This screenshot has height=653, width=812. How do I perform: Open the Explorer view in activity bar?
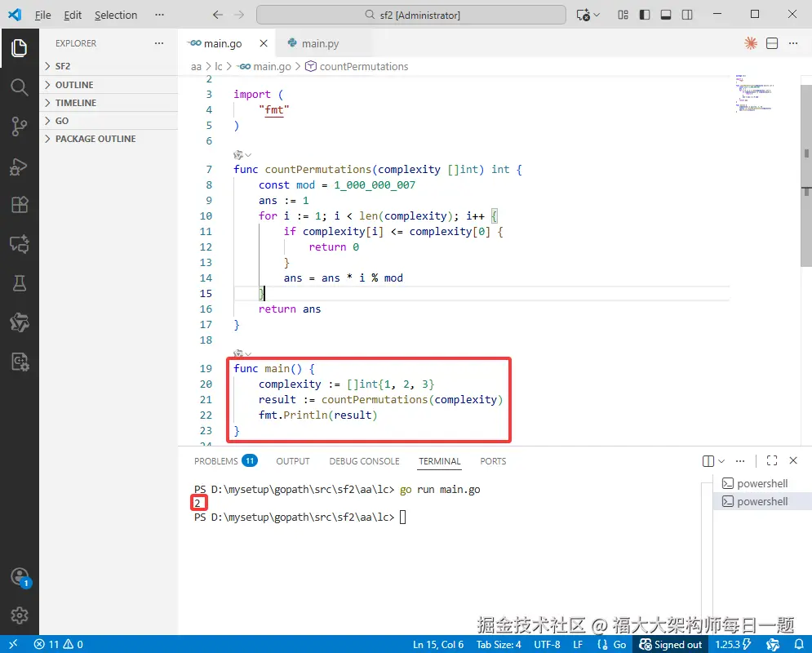(19, 48)
